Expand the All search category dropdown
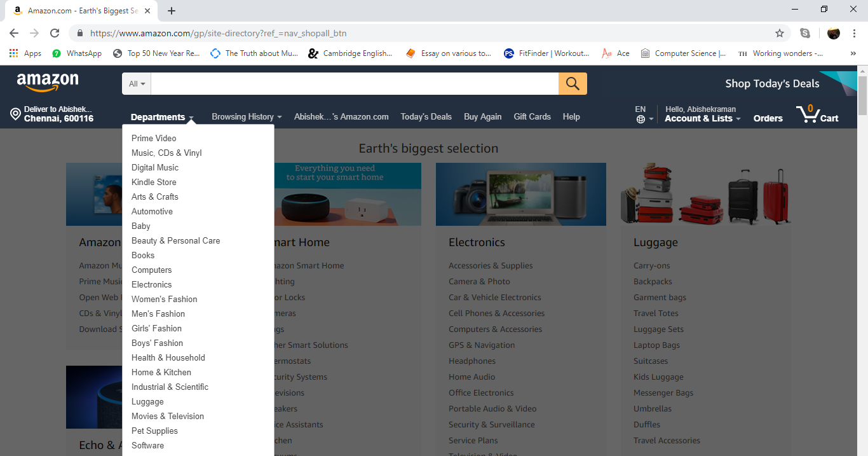The width and height of the screenshot is (868, 456). [x=137, y=83]
